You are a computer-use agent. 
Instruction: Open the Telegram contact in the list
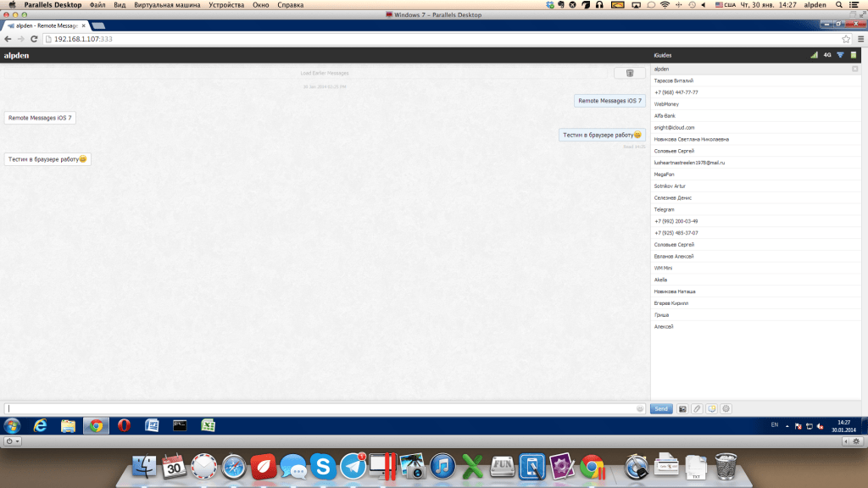click(x=665, y=209)
